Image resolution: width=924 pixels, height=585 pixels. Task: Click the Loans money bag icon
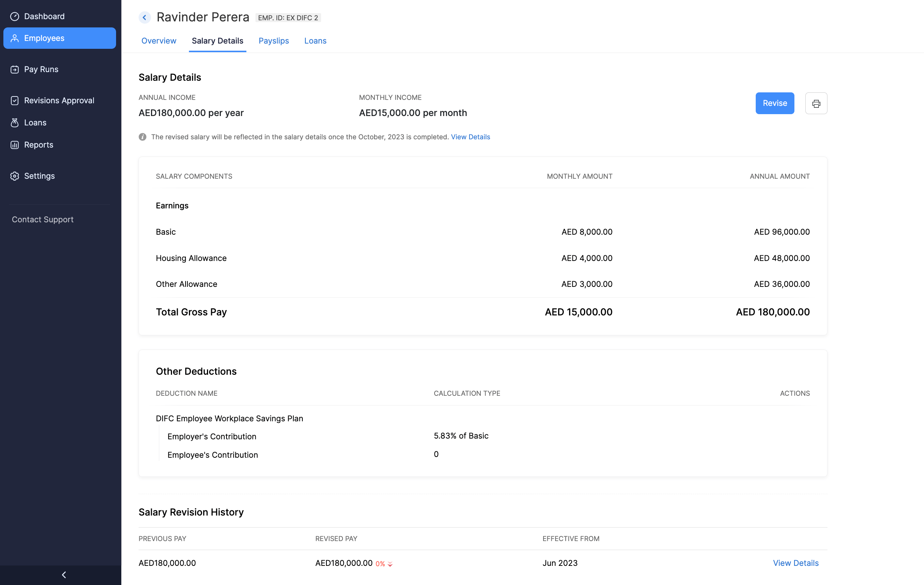[x=15, y=123]
